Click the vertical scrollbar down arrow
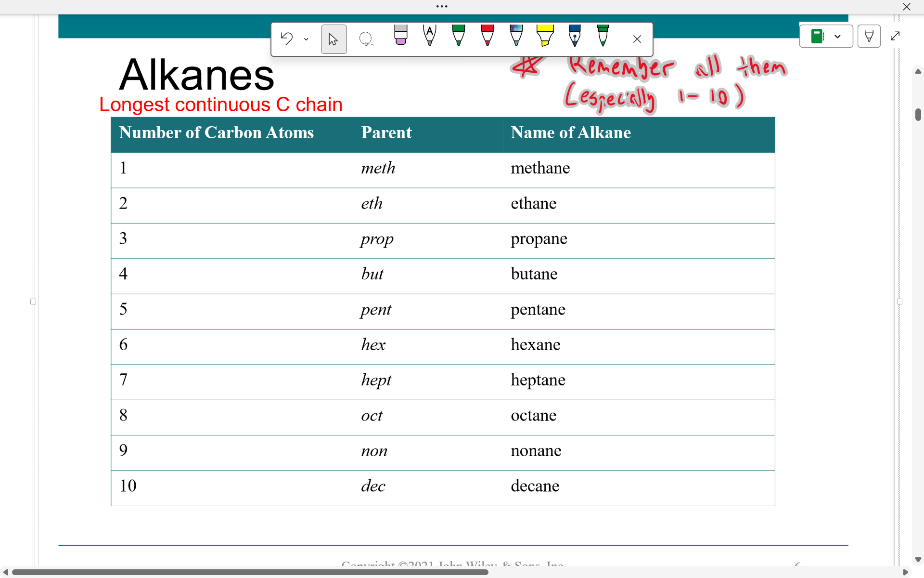The height and width of the screenshot is (578, 924). click(918, 560)
